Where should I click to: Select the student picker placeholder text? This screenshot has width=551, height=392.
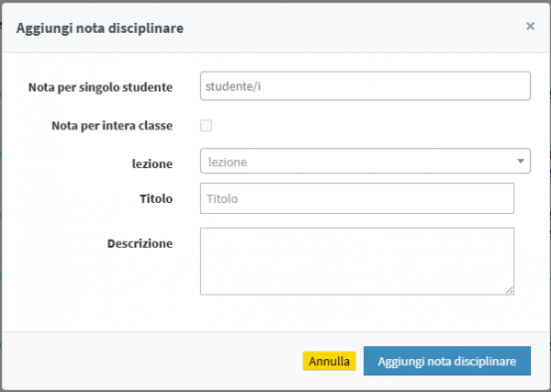pyautogui.click(x=235, y=86)
